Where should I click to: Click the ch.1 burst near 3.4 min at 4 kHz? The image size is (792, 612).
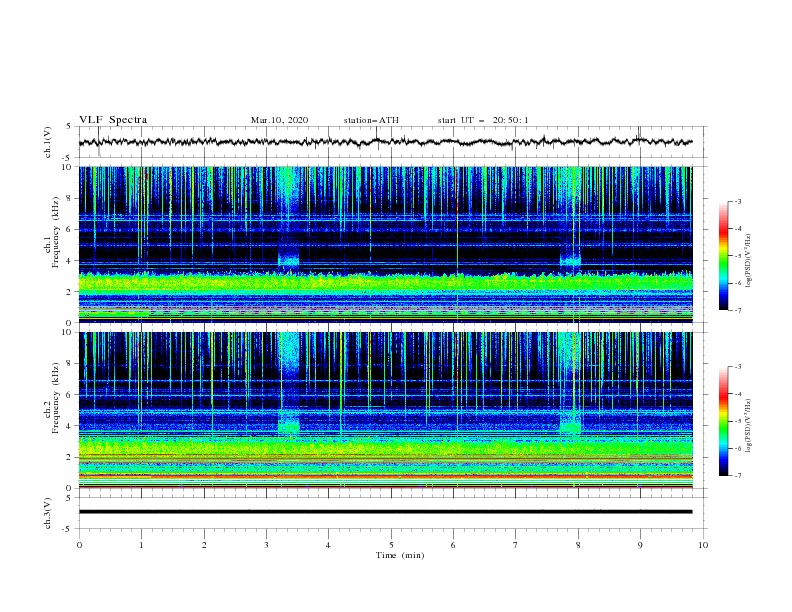(288, 260)
